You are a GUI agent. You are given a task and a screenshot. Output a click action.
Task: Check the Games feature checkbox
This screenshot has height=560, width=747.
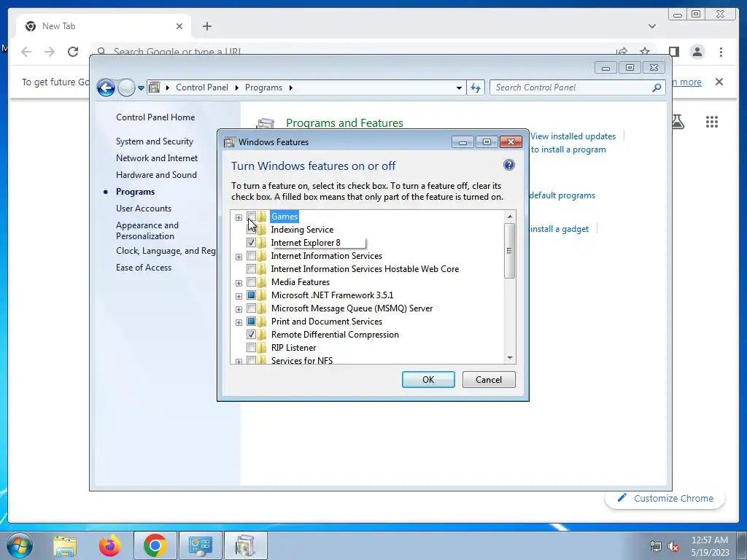coord(251,217)
